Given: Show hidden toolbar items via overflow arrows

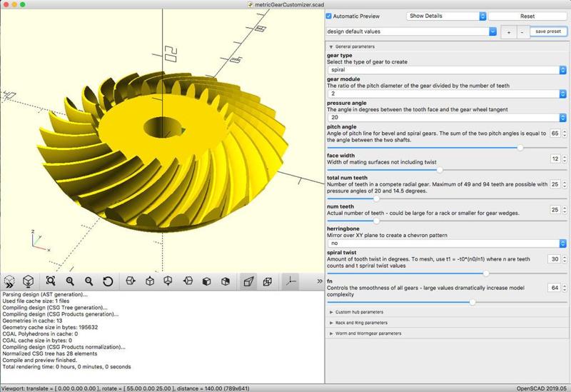Looking at the screenshot, I should pos(319,281).
